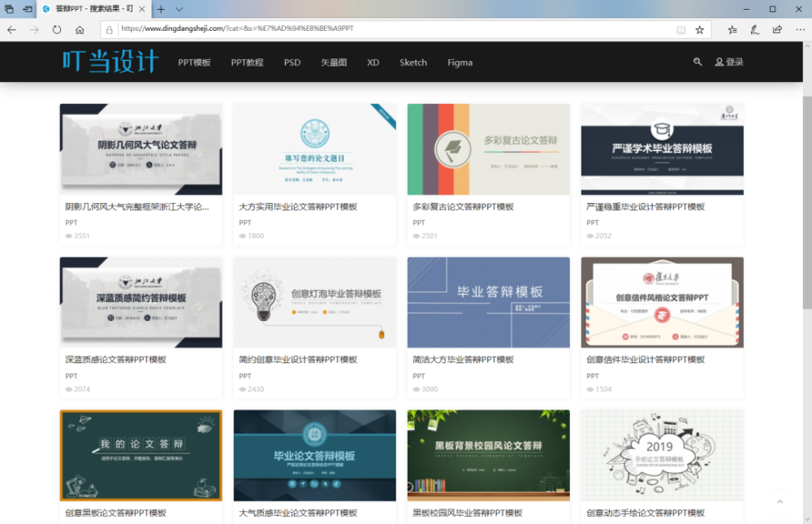The height and width of the screenshot is (524, 812).
Task: Open the favorites hub icon
Action: pos(732,30)
